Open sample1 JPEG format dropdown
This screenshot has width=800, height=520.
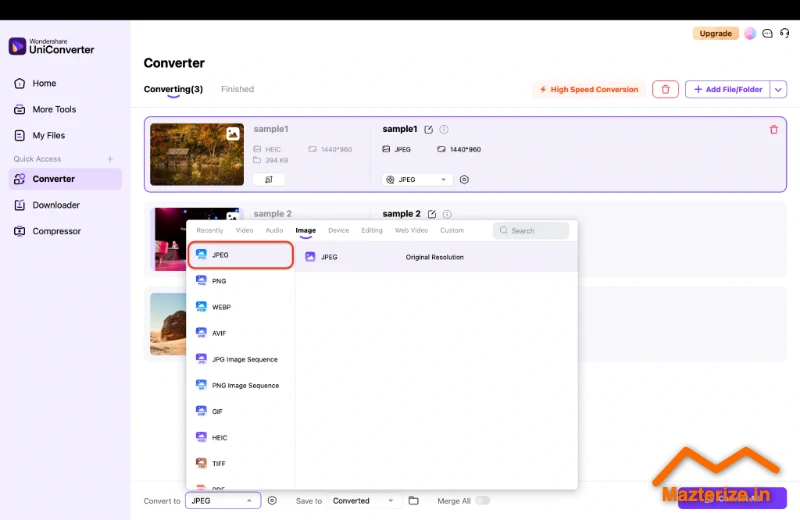[417, 180]
